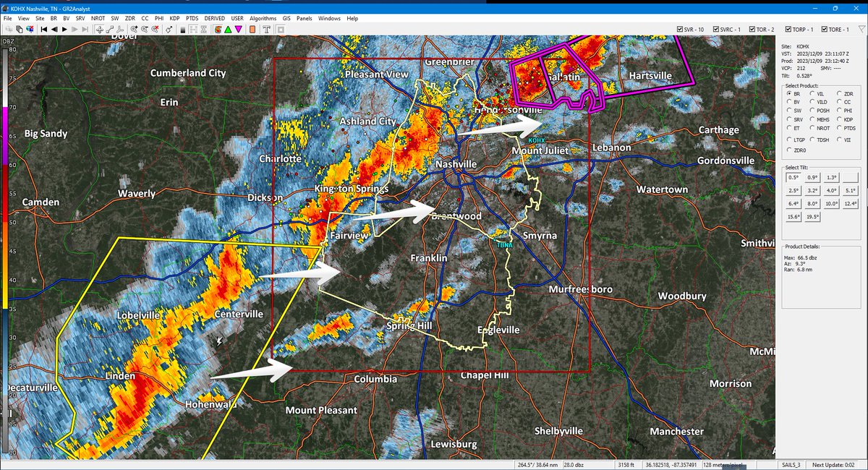This screenshot has height=470, width=868.
Task: Switch to the CC product radio button
Action: [x=839, y=102]
